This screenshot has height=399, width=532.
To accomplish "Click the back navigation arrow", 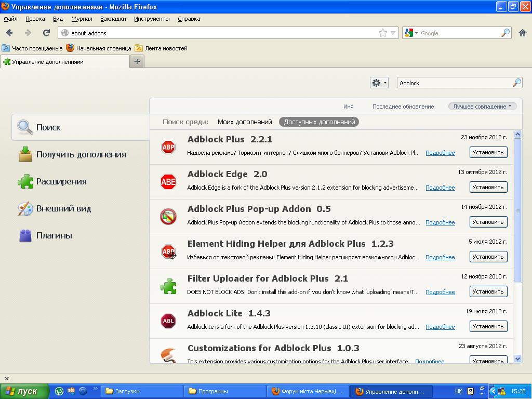I will 9,33.
